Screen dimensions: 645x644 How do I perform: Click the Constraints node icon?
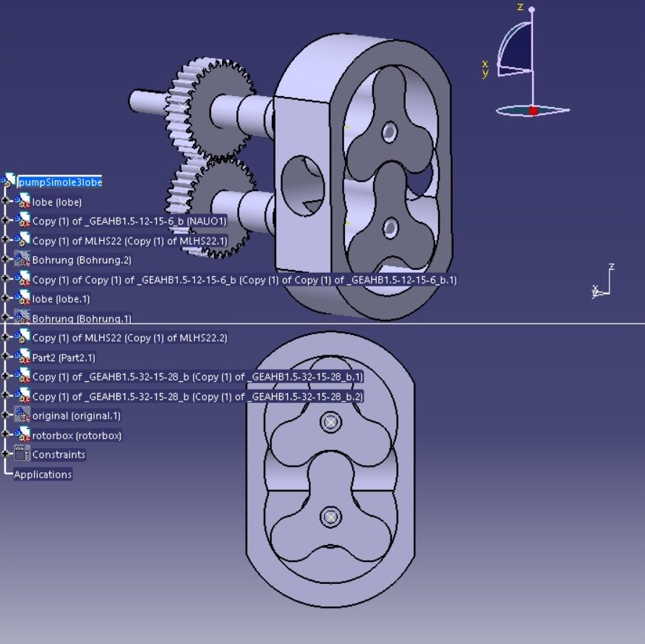click(22, 454)
